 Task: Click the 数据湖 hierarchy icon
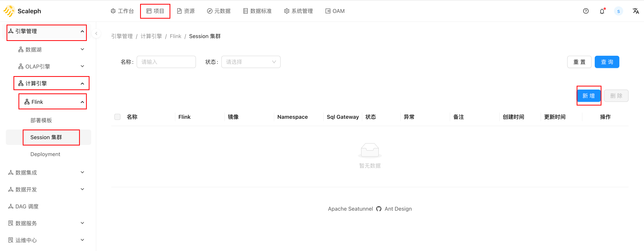tap(21, 49)
